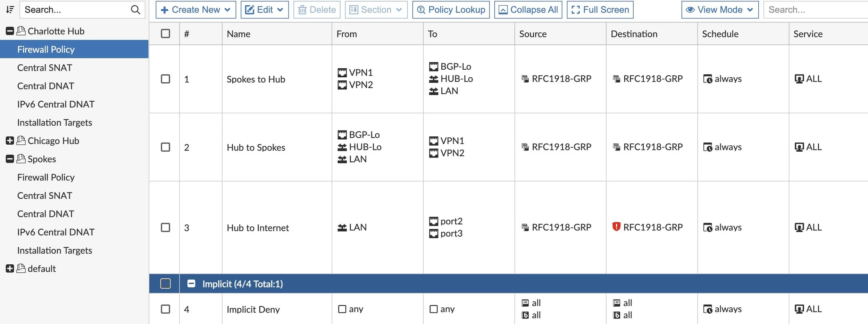The height and width of the screenshot is (324, 868).
Task: Open the View Mode dropdown
Action: pos(720,10)
